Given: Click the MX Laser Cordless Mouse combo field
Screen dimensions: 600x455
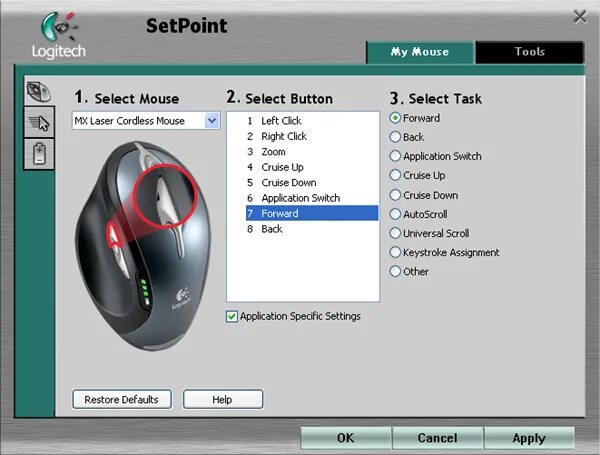Looking at the screenshot, I should tap(146, 121).
